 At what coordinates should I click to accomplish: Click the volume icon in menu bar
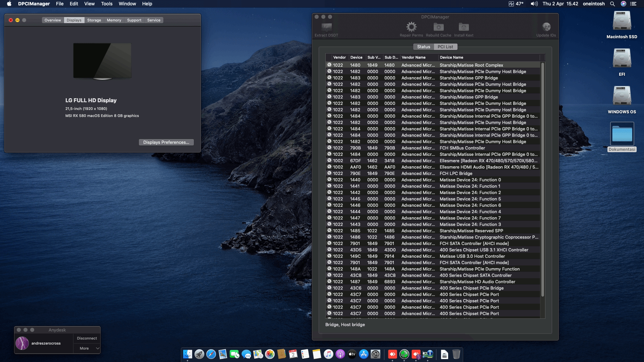[534, 4]
